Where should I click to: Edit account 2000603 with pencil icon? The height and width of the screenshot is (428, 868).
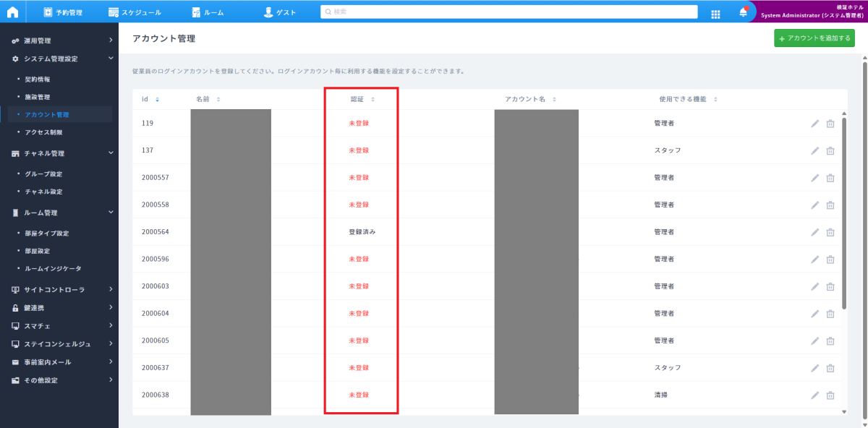pos(815,286)
